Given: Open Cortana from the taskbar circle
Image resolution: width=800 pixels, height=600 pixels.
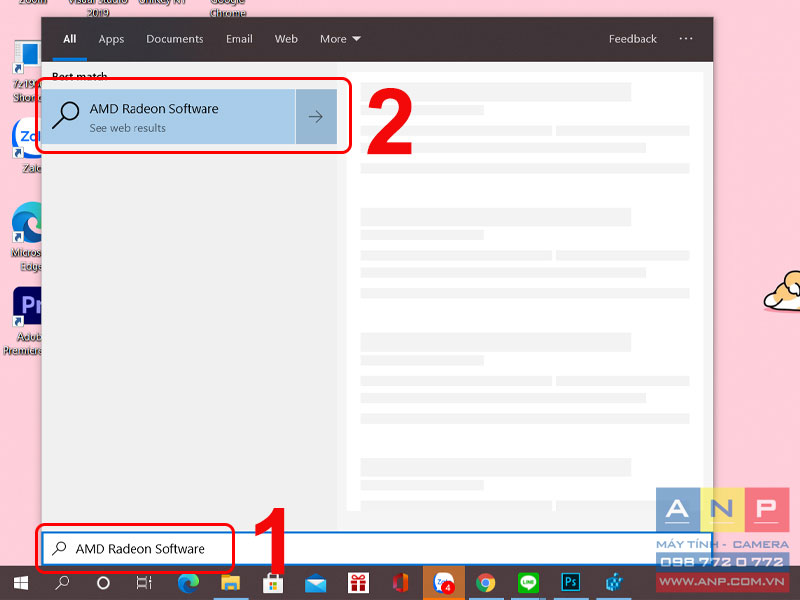Looking at the screenshot, I should (x=103, y=583).
